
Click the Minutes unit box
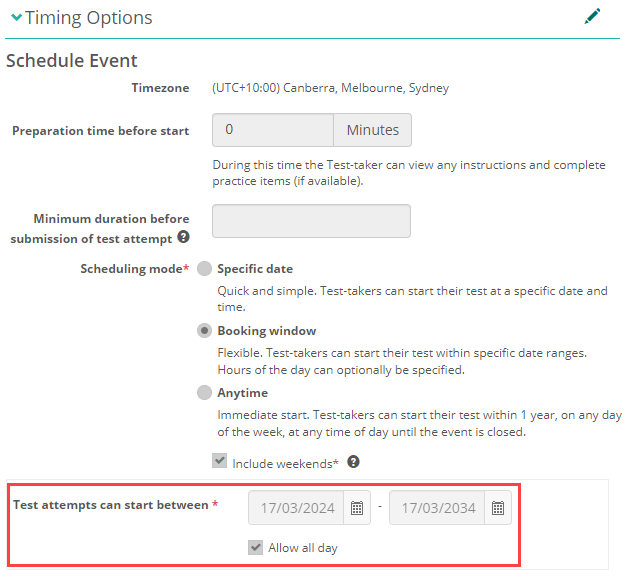pyautogui.click(x=372, y=130)
